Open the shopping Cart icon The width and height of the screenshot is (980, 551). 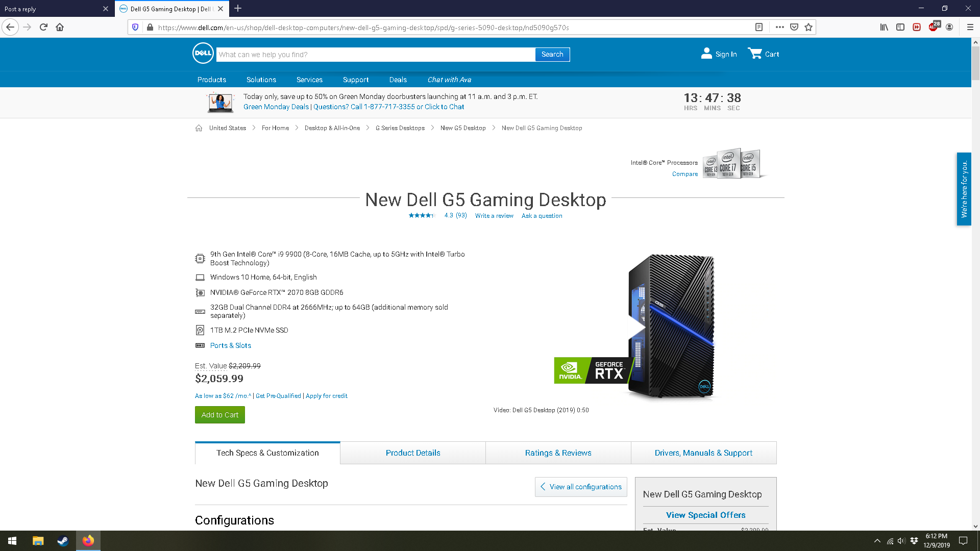click(x=755, y=54)
